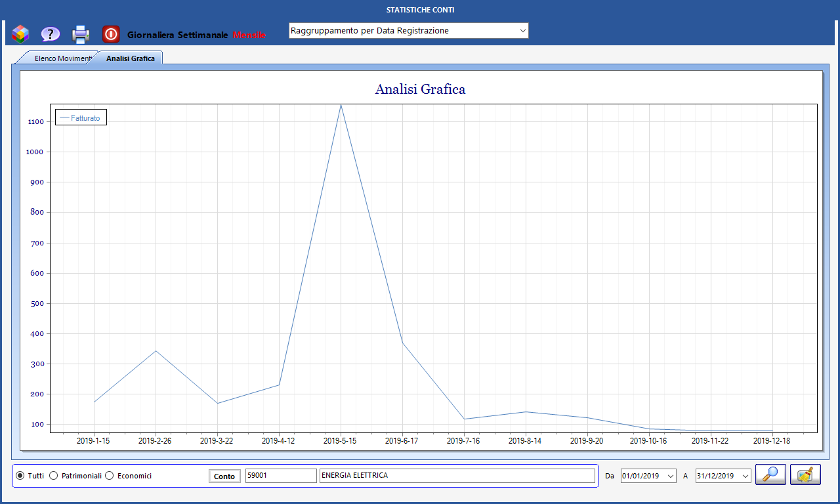
Task: Open help with the question mark icon
Action: tap(51, 33)
